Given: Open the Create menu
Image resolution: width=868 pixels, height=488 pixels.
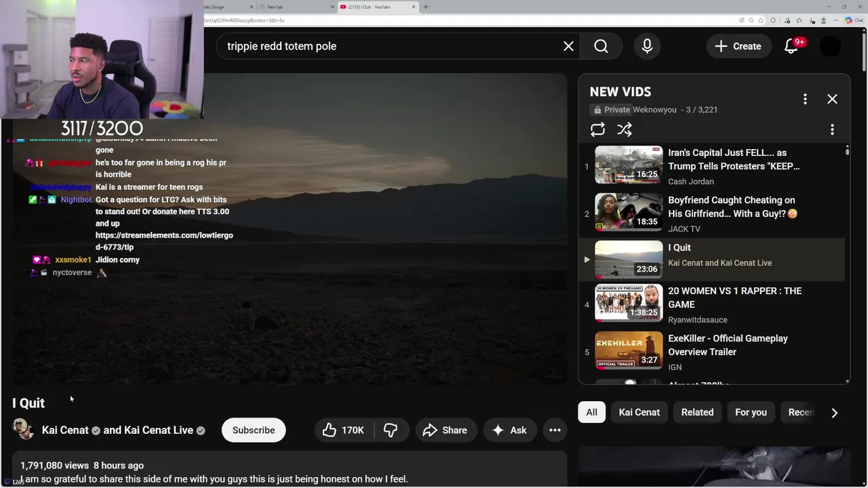Looking at the screenshot, I should [x=738, y=46].
